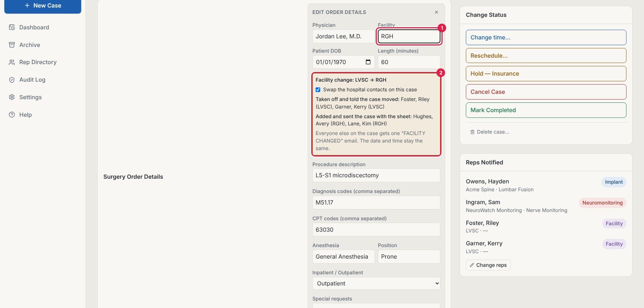Click Mark Completed
The height and width of the screenshot is (308, 644).
point(546,110)
